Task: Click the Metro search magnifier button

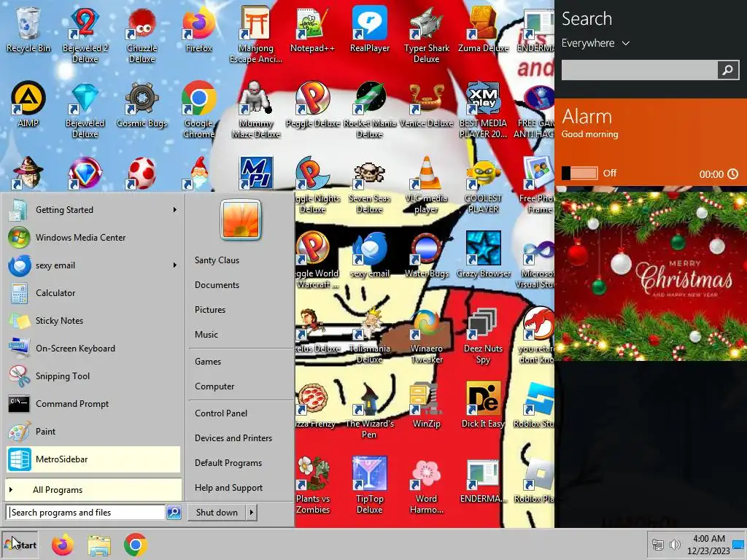Action: click(x=728, y=71)
